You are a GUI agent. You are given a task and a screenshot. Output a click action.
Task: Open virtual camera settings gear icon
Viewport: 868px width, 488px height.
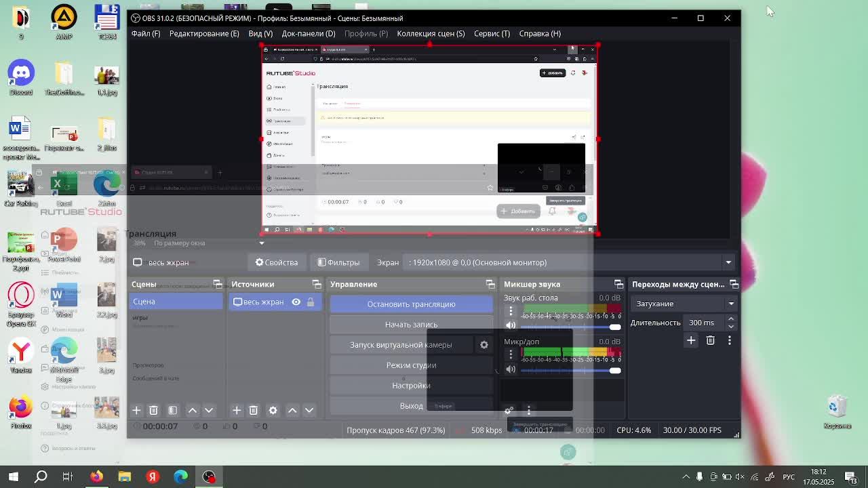(484, 345)
